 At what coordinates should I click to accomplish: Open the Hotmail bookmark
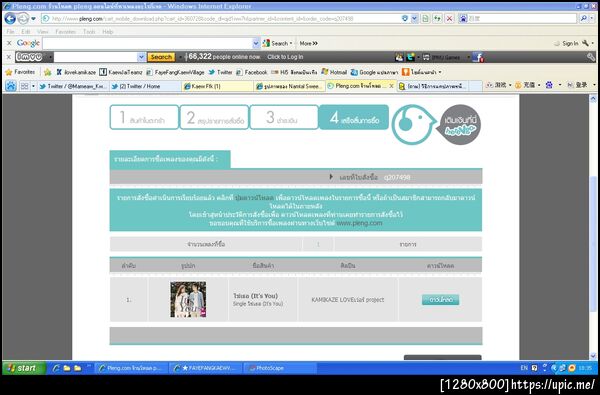[334, 72]
